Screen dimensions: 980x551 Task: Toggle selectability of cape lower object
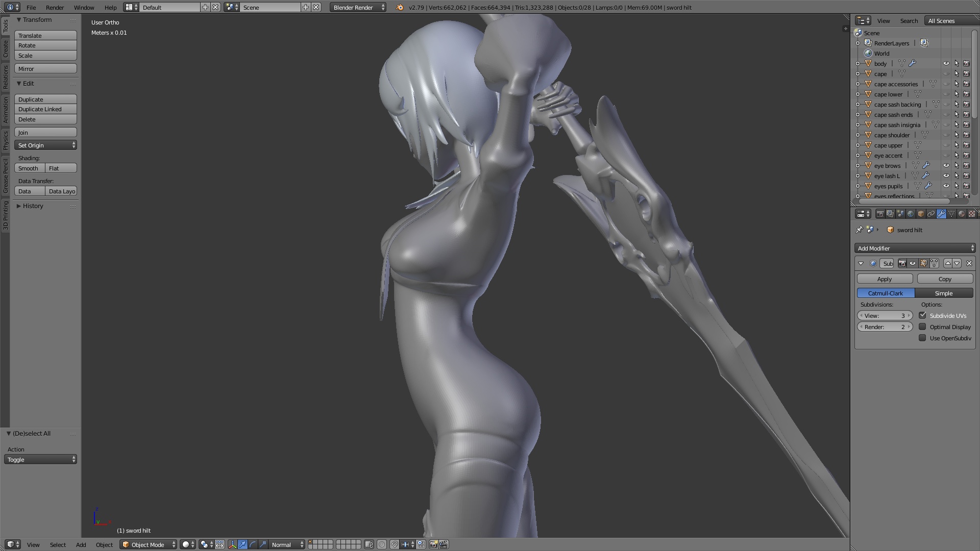tap(957, 94)
